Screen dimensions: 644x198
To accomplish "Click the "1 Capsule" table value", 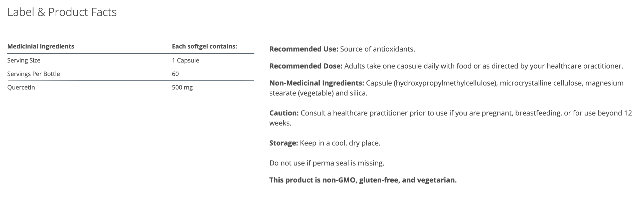I will tap(185, 60).
